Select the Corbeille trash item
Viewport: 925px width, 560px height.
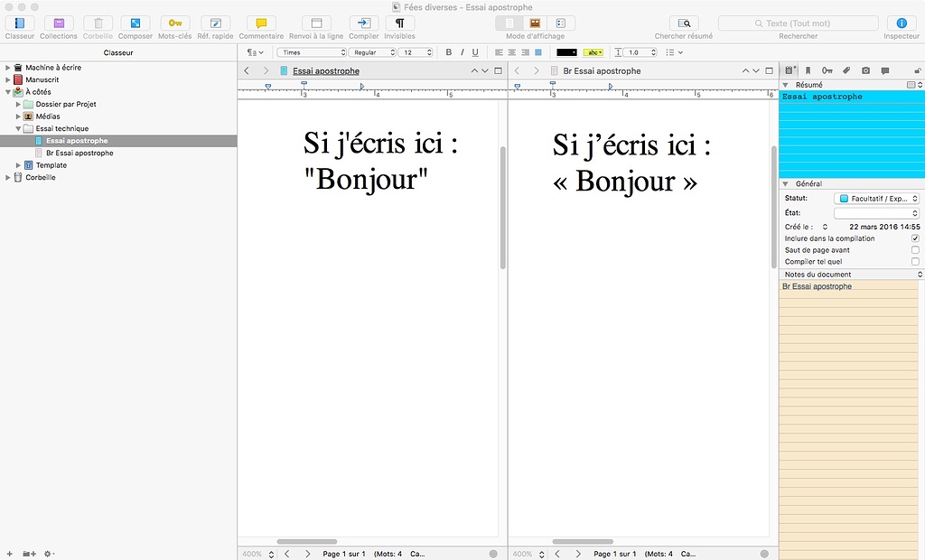pos(40,177)
